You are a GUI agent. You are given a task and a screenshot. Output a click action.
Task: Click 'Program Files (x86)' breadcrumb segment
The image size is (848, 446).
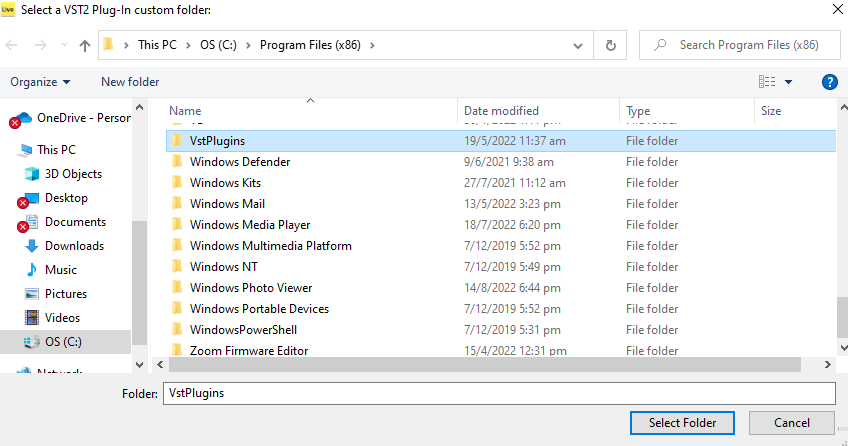(x=310, y=45)
